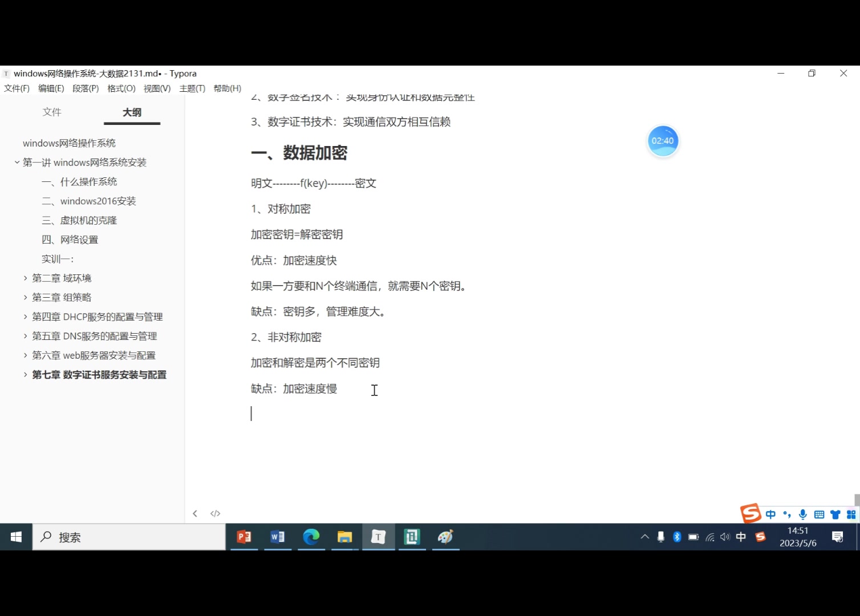Click the line 1、对称加密
Viewport: 860px width, 616px height.
coord(281,209)
